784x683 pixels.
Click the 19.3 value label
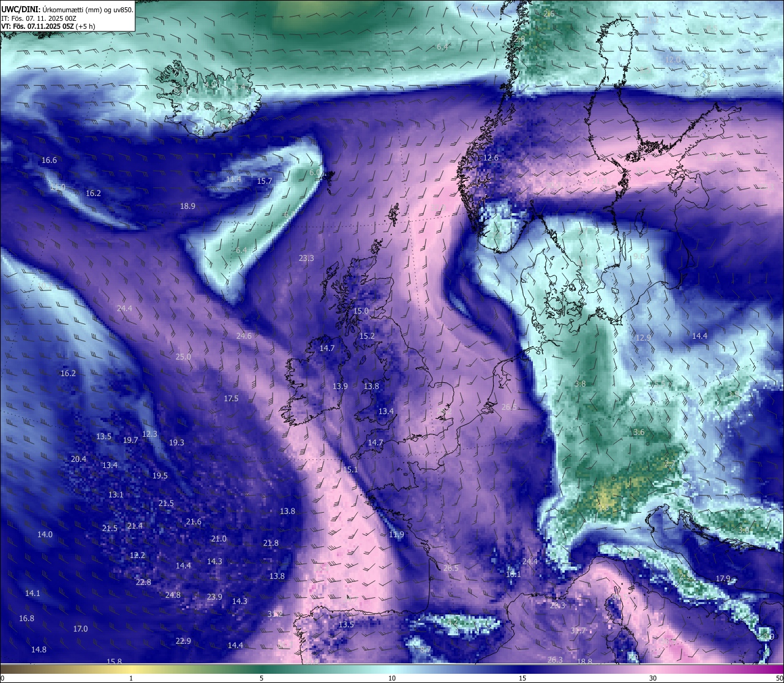click(176, 443)
